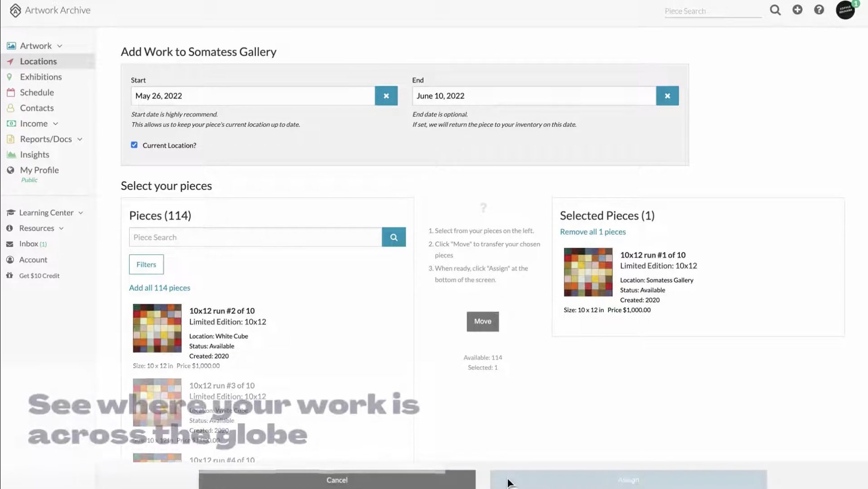Screen dimensions: 868x489
Task: Click the Insights chart icon
Action: click(11, 155)
